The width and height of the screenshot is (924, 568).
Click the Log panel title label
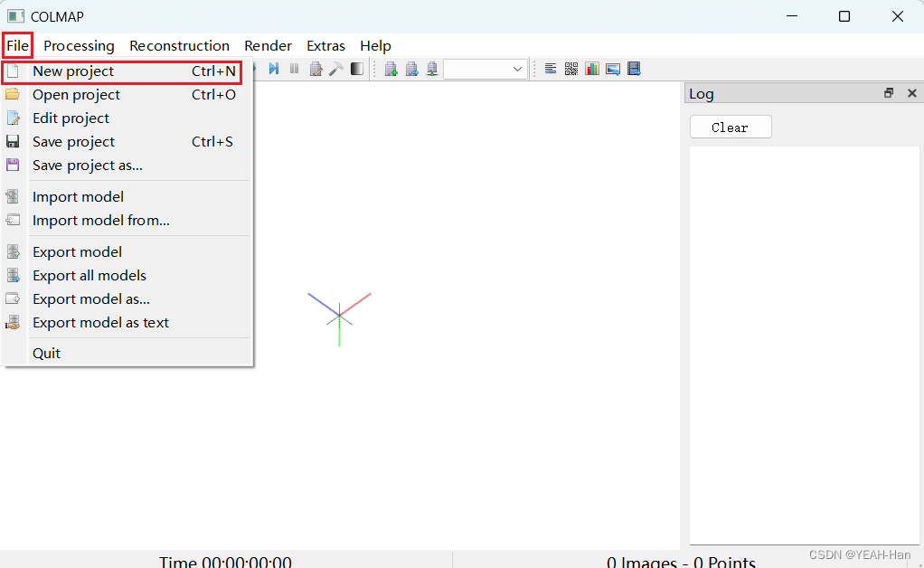click(x=702, y=94)
